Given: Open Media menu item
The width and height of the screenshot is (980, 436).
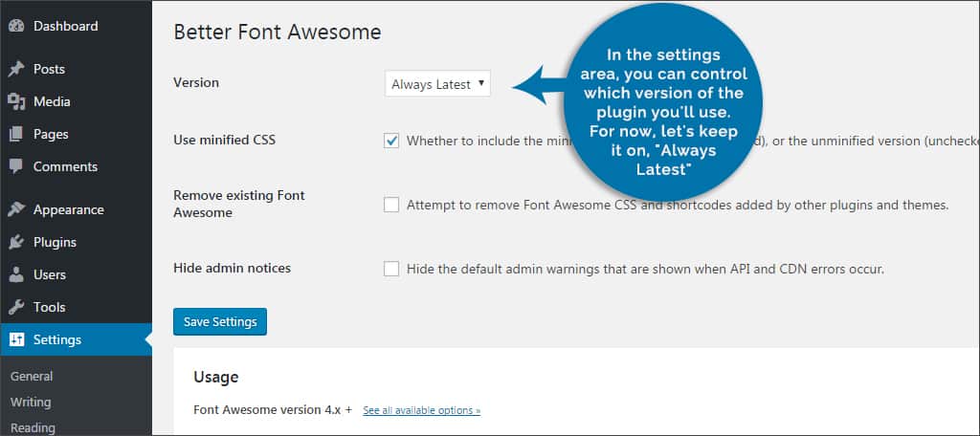Looking at the screenshot, I should click(52, 101).
